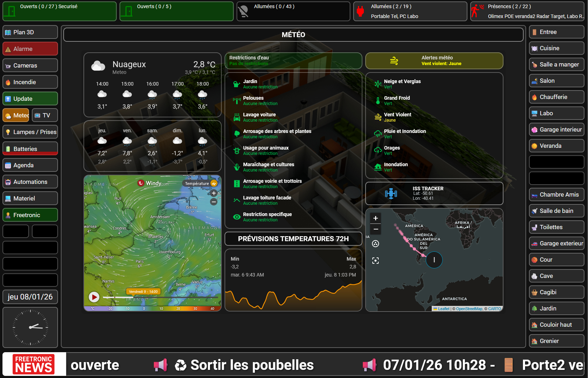The height and width of the screenshot is (378, 588).
Task: Zoom in on the ISS tracker map
Action: pyautogui.click(x=375, y=218)
